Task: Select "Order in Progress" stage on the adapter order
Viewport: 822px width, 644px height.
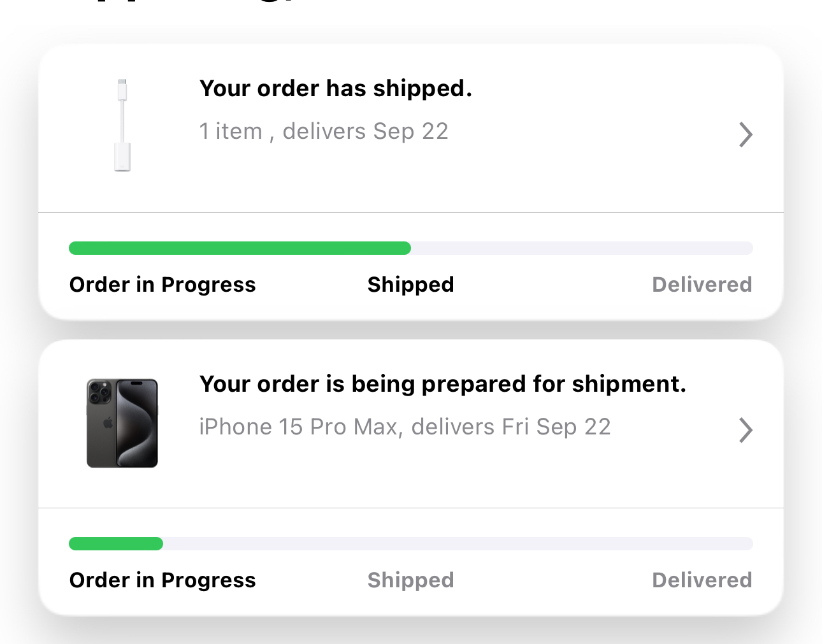Action: coord(162,285)
